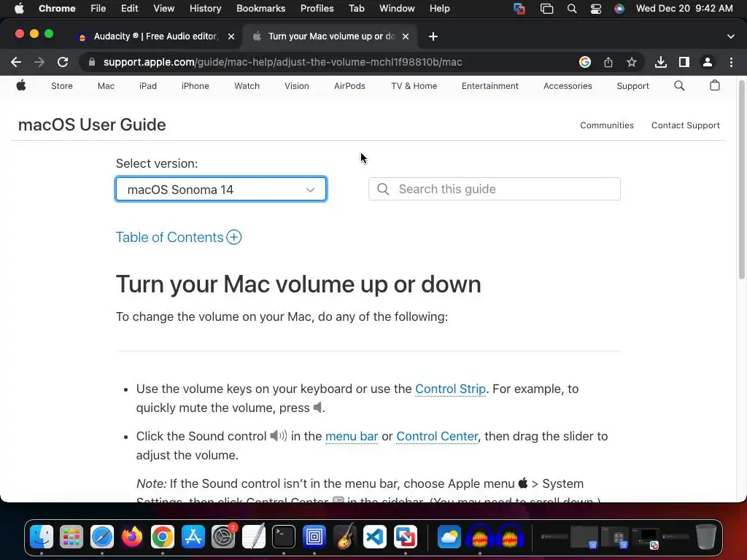Go to the iPad section
This screenshot has height=560, width=747.
[x=147, y=86]
